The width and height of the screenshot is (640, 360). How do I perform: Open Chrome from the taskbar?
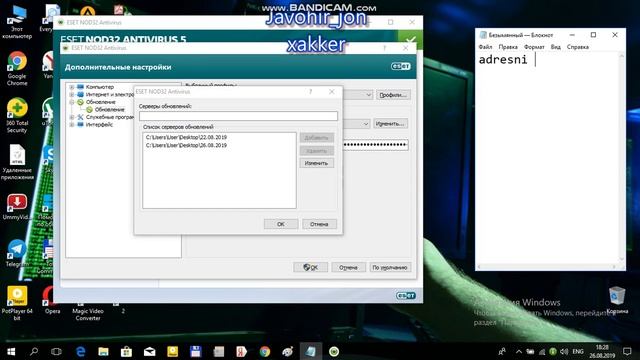[264, 351]
